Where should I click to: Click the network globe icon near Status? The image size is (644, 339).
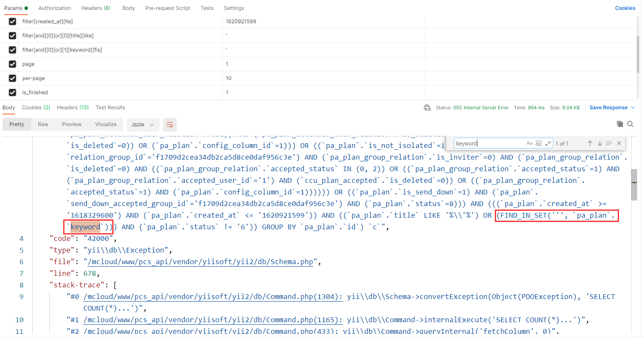pos(427,108)
